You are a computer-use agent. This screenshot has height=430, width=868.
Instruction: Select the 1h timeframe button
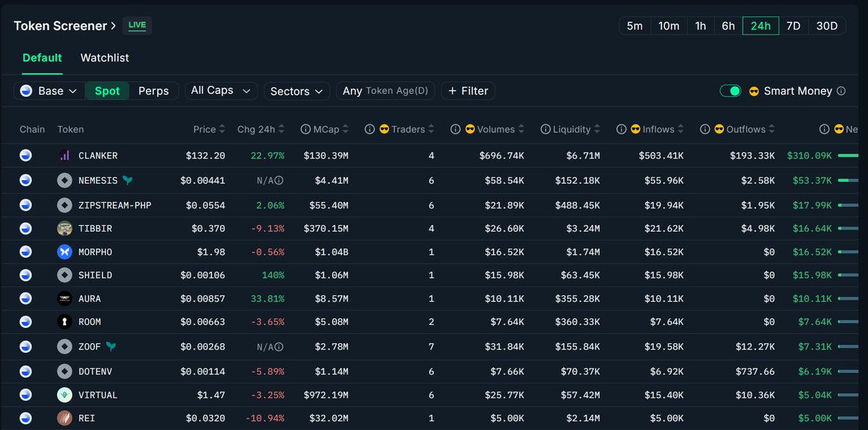pyautogui.click(x=700, y=26)
